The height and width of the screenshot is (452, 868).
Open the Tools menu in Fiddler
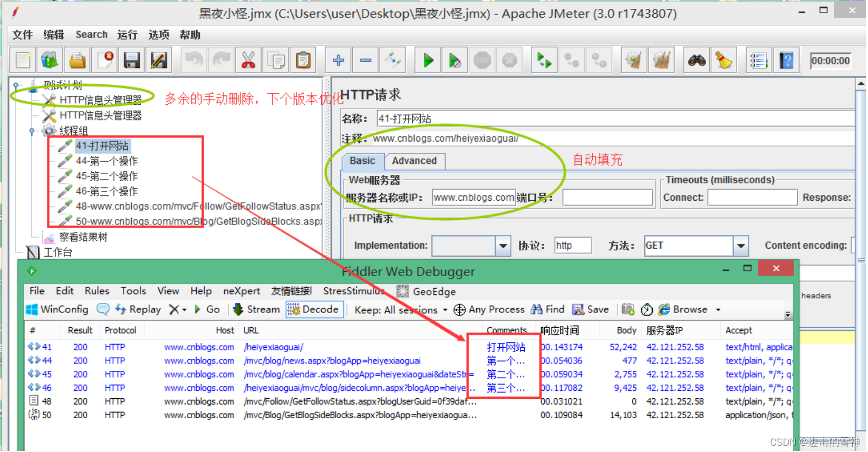pyautogui.click(x=133, y=291)
